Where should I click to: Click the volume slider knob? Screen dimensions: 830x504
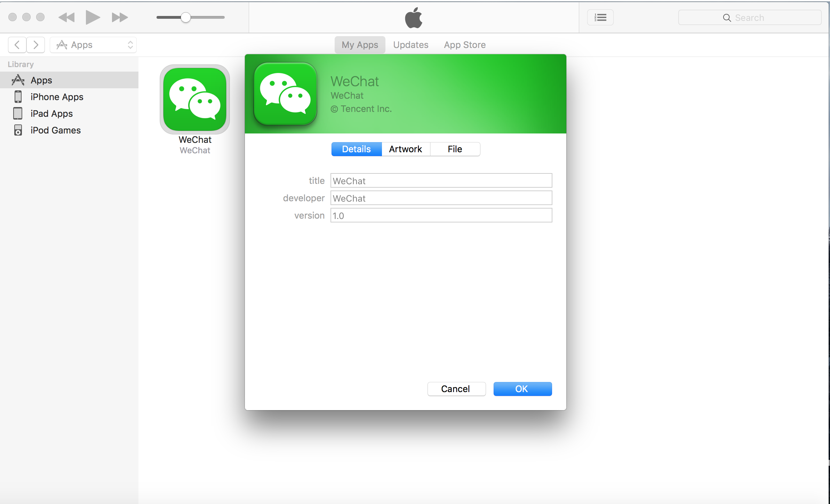click(x=186, y=17)
